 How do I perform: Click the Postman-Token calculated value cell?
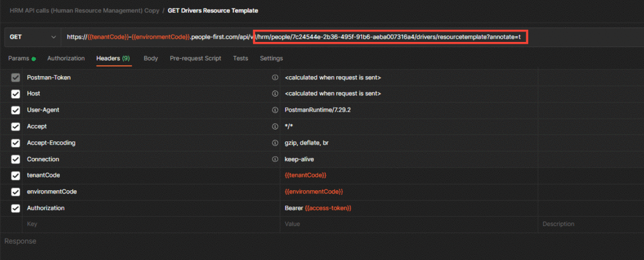click(x=409, y=77)
